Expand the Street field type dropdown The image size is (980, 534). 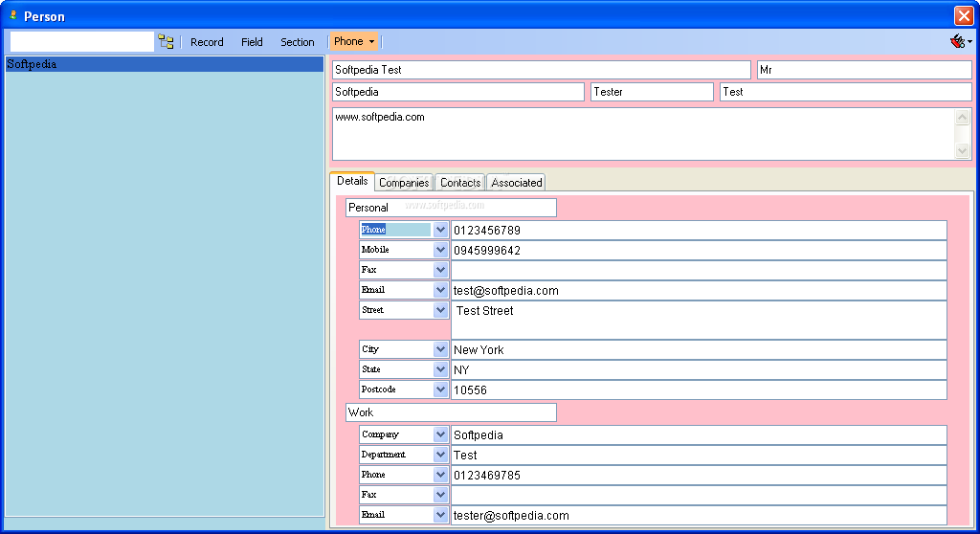point(440,309)
